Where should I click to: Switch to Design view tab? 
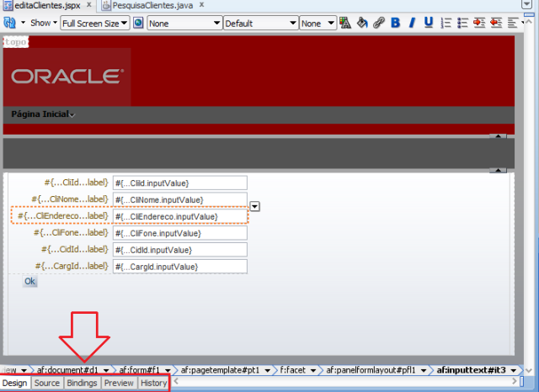click(x=15, y=383)
